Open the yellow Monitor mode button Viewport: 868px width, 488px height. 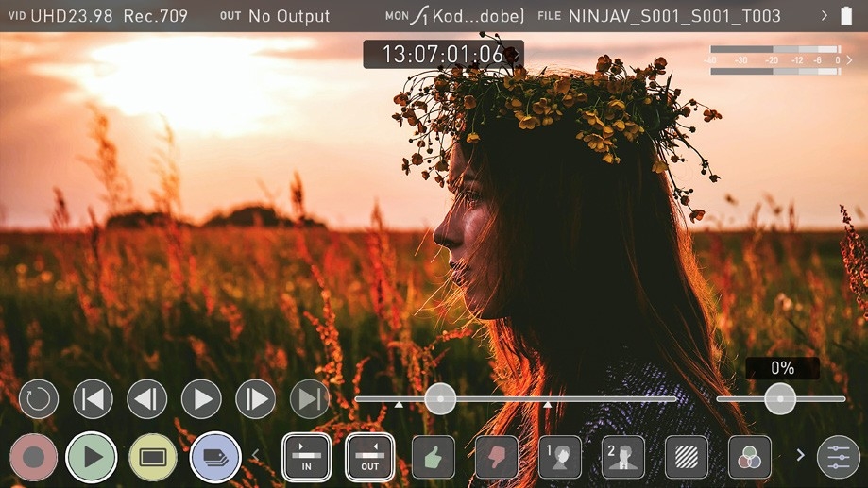(153, 458)
